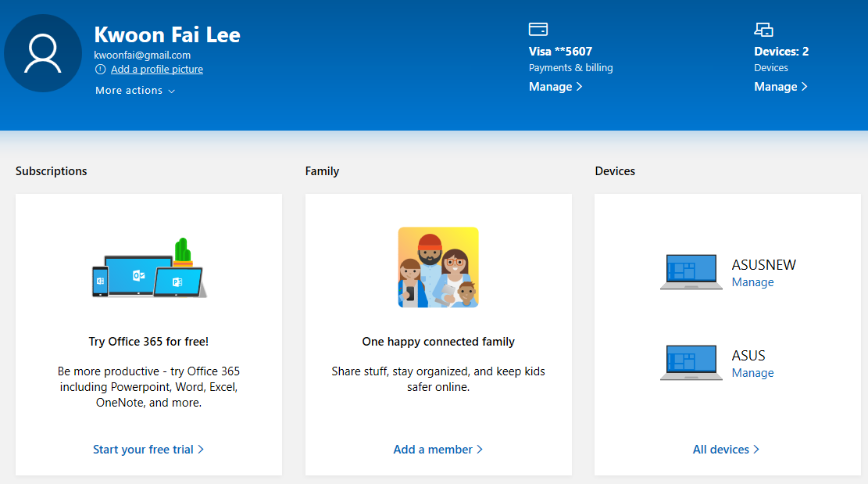Expand the More actions dropdown
Viewport: 868px width, 484px height.
tap(134, 91)
